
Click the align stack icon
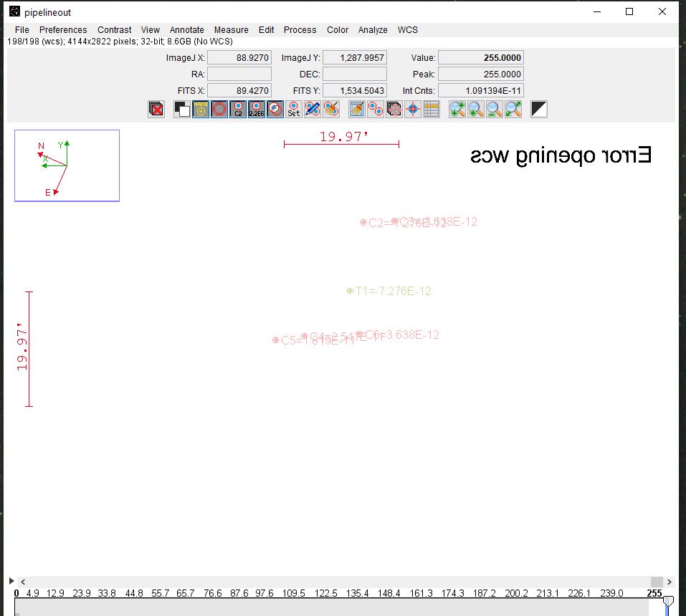[x=394, y=110]
